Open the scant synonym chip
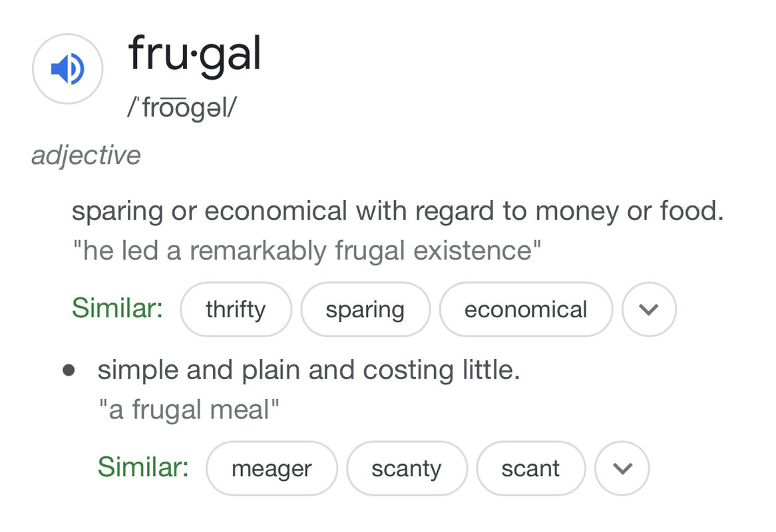 point(530,468)
